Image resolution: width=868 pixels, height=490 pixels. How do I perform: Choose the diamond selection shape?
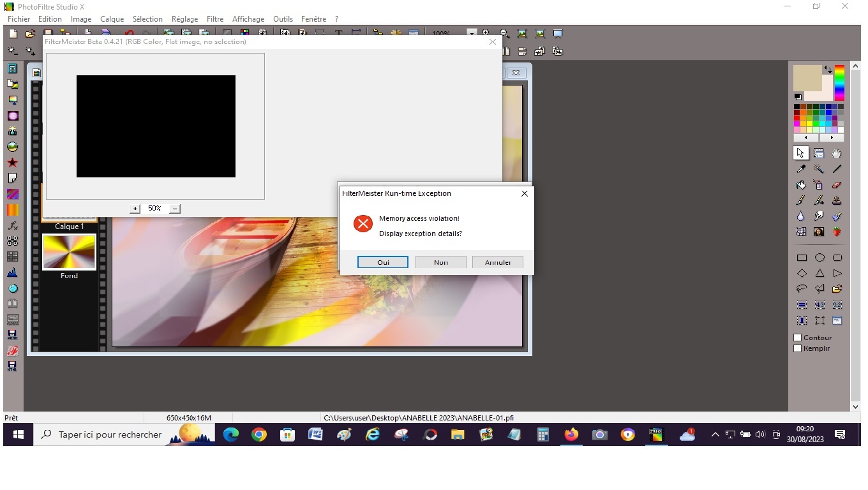click(802, 273)
